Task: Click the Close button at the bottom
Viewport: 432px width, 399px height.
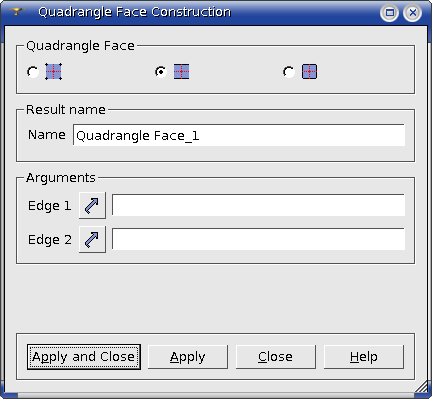Action: click(x=276, y=357)
